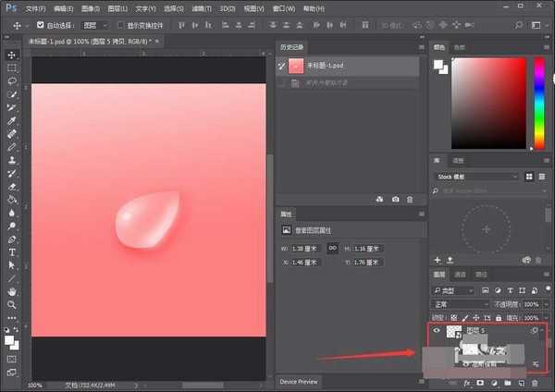
Task: Enable the 显示变换控件 checkbox
Action: [x=121, y=25]
